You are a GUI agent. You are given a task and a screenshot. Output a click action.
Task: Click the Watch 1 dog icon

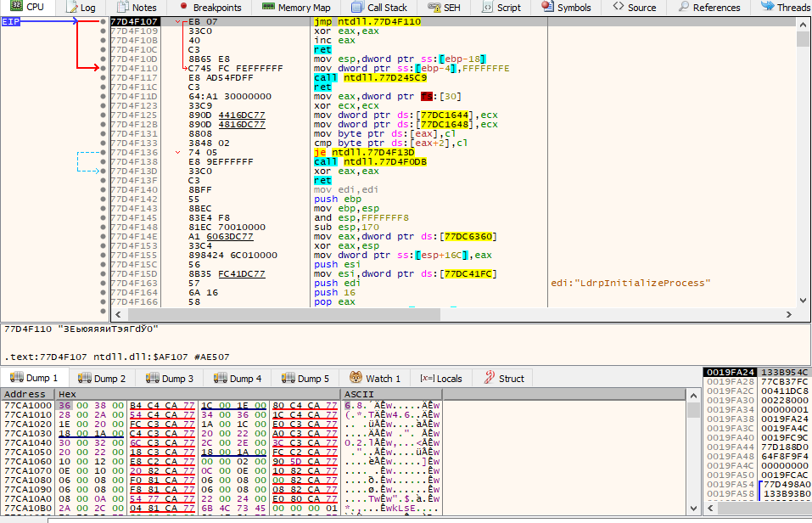coord(354,378)
